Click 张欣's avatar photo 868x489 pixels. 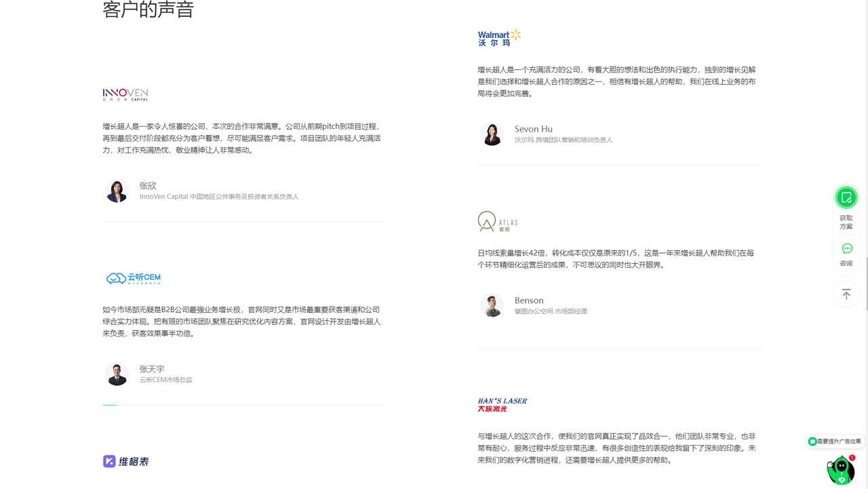[x=117, y=191]
